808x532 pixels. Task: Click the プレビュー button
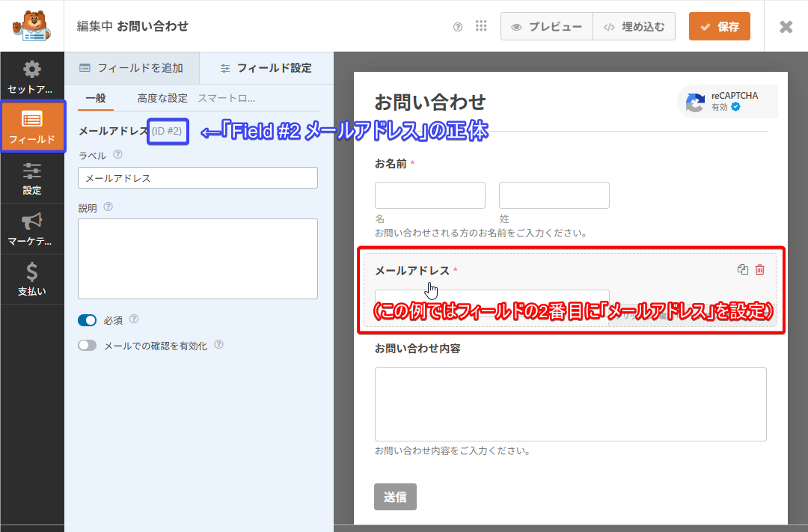(547, 27)
